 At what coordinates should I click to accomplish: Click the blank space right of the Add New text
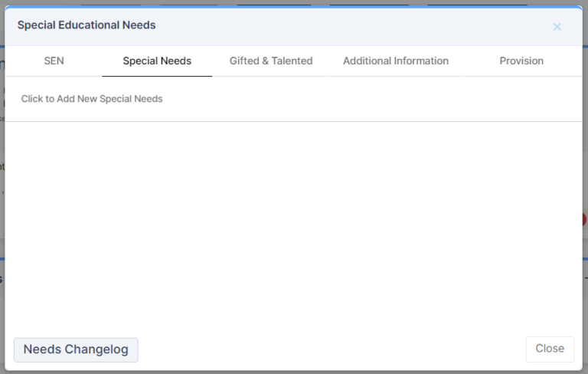click(x=367, y=99)
